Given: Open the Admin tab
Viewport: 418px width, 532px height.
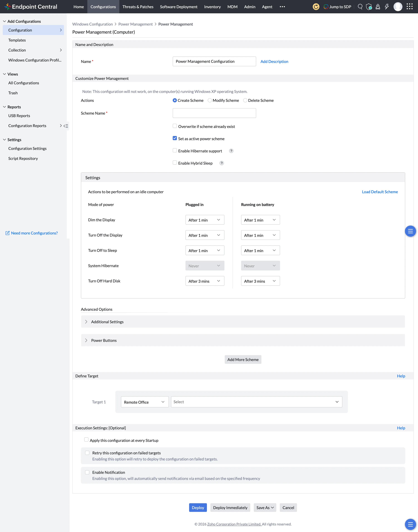Looking at the screenshot, I should click(x=250, y=7).
